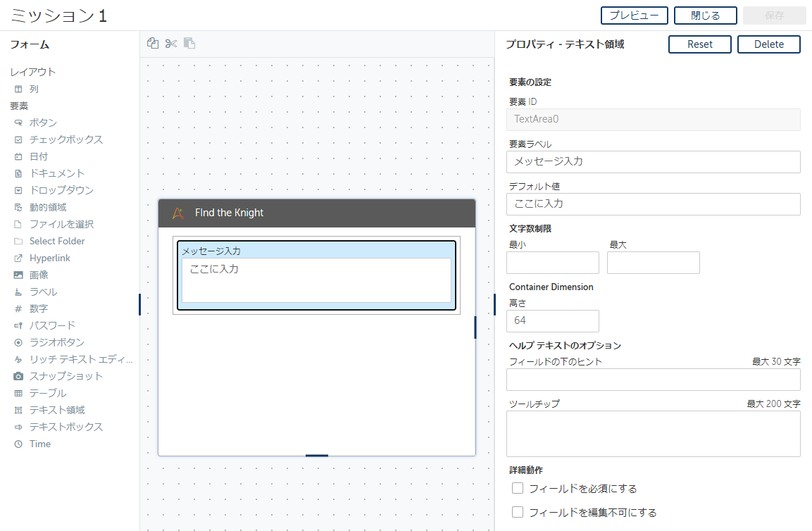This screenshot has width=812, height=531.
Task: Click the 高さ dimension field
Action: [x=553, y=321]
